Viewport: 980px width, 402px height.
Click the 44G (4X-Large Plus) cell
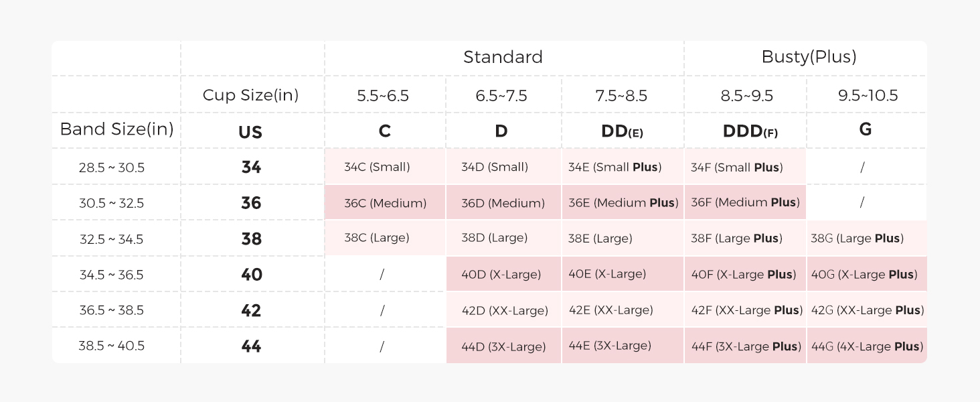[867, 346]
